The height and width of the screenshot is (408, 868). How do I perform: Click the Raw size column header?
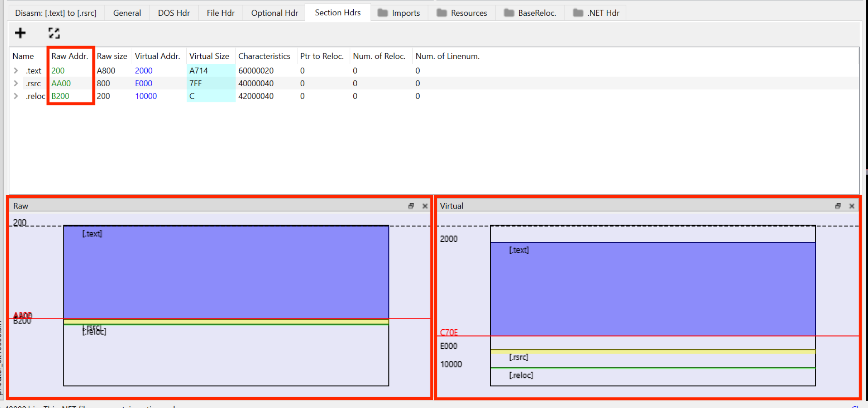tap(112, 56)
